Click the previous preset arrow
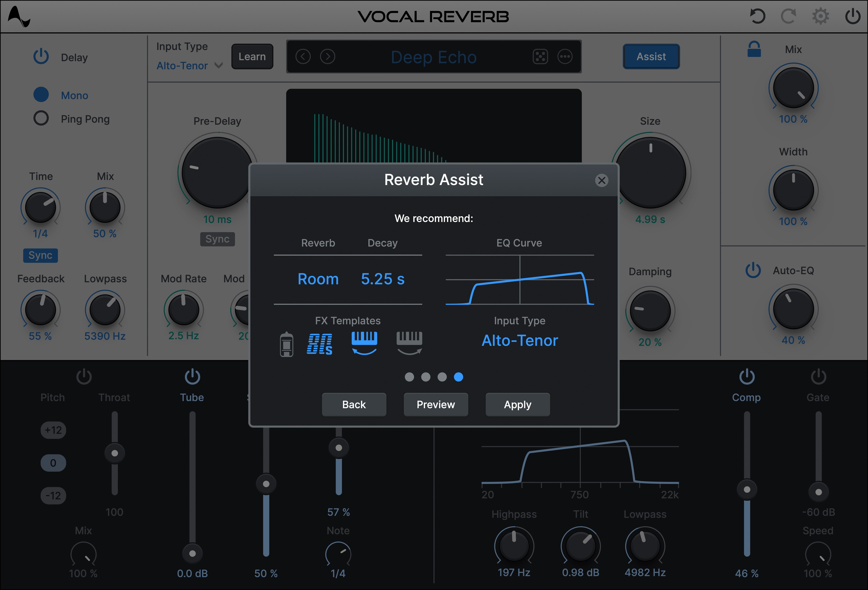This screenshot has width=868, height=590. [x=303, y=57]
